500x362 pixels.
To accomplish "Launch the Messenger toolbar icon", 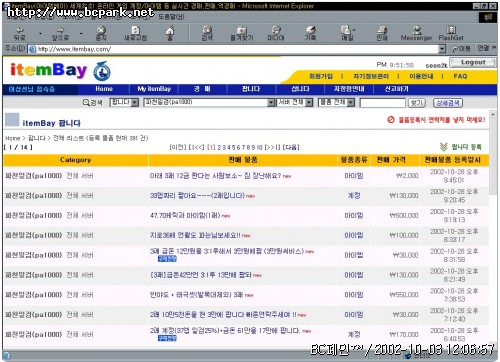I will 416,33.
